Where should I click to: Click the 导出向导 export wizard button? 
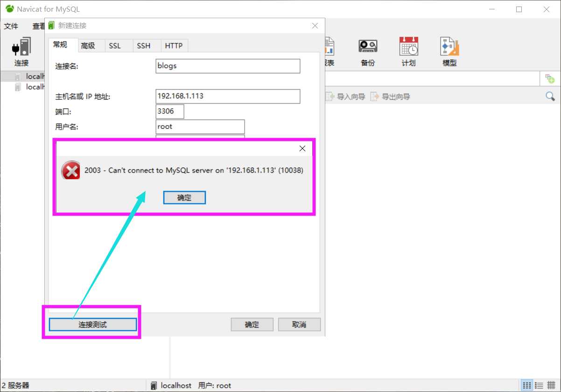[390, 97]
